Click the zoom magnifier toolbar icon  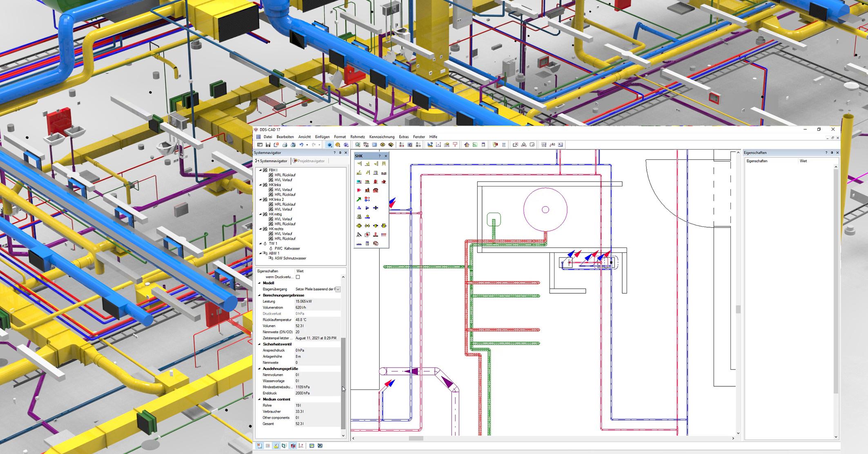pos(358,145)
